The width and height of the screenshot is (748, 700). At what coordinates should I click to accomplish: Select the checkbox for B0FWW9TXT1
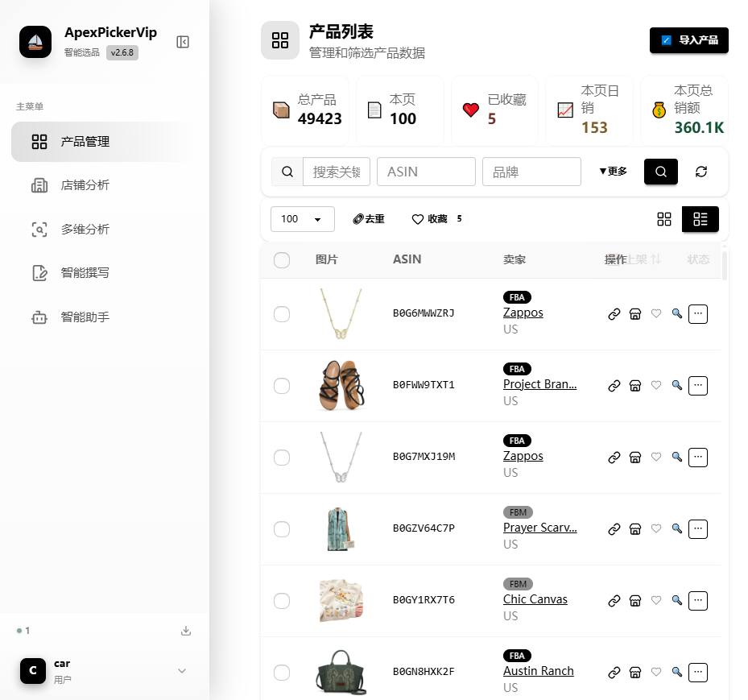click(282, 386)
